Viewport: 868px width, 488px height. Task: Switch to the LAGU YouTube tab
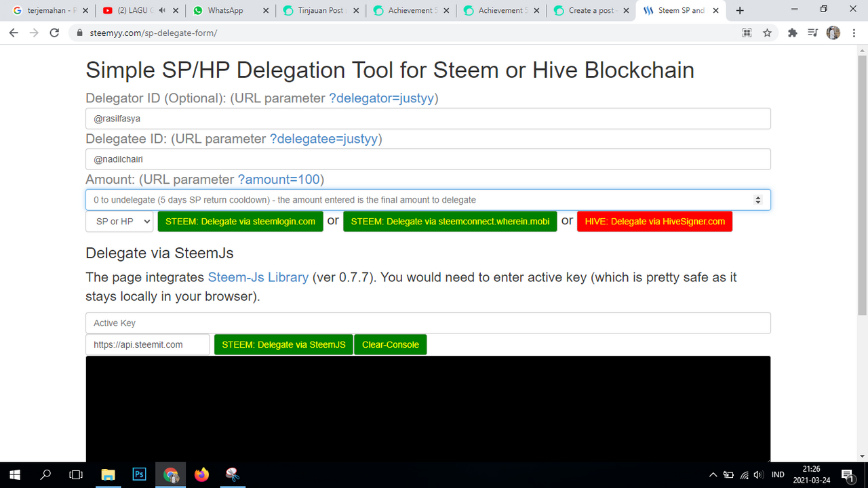coord(139,11)
